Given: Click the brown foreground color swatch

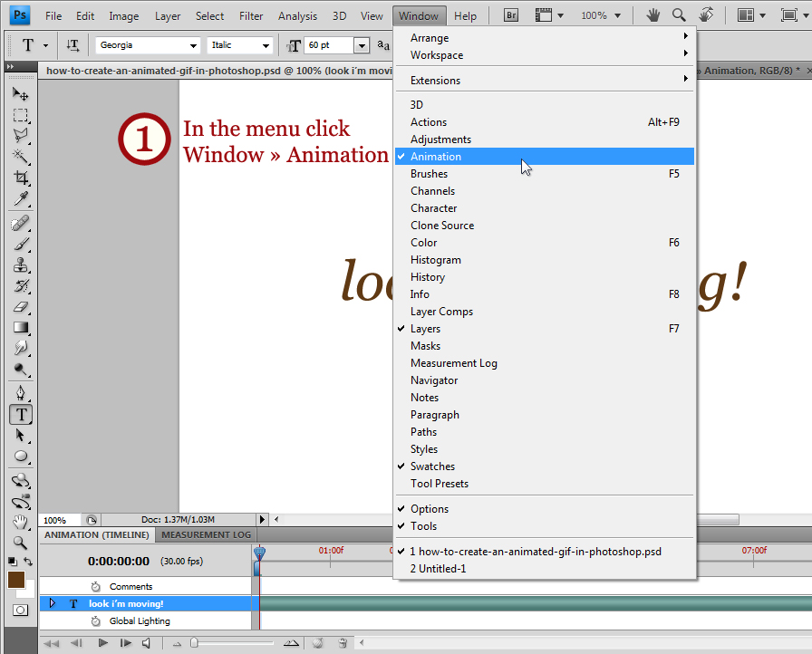Looking at the screenshot, I should [x=16, y=580].
